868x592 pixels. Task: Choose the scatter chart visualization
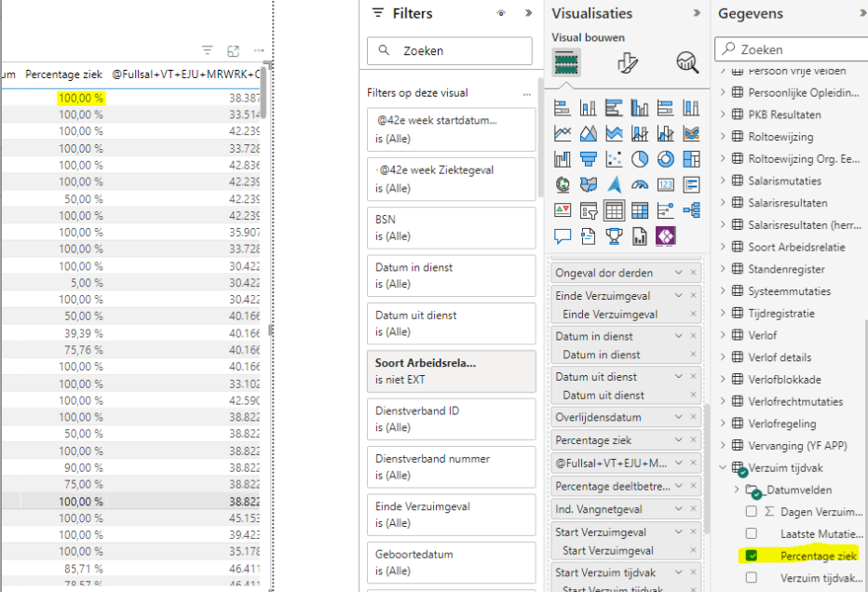pyautogui.click(x=614, y=159)
